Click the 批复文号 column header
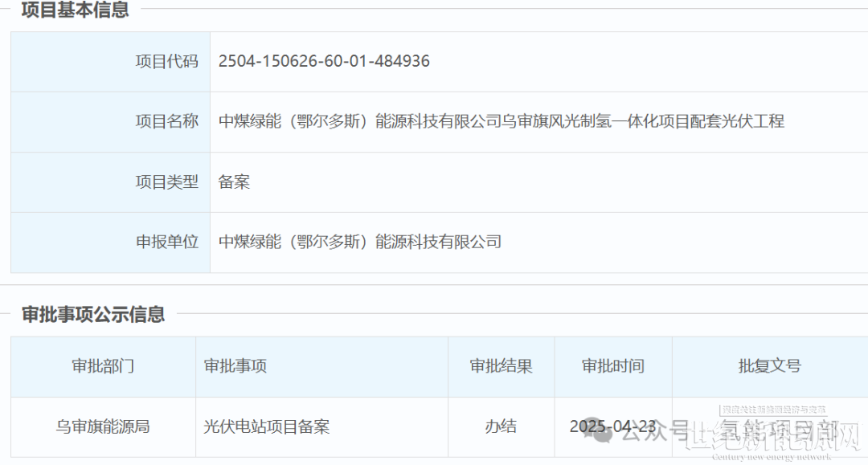868x465 pixels. pyautogui.click(x=769, y=366)
